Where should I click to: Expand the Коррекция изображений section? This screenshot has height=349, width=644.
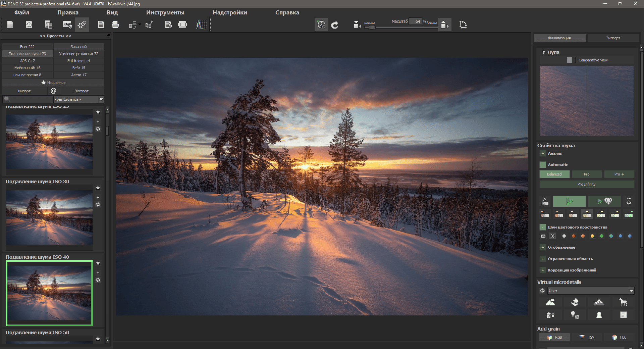(543, 270)
